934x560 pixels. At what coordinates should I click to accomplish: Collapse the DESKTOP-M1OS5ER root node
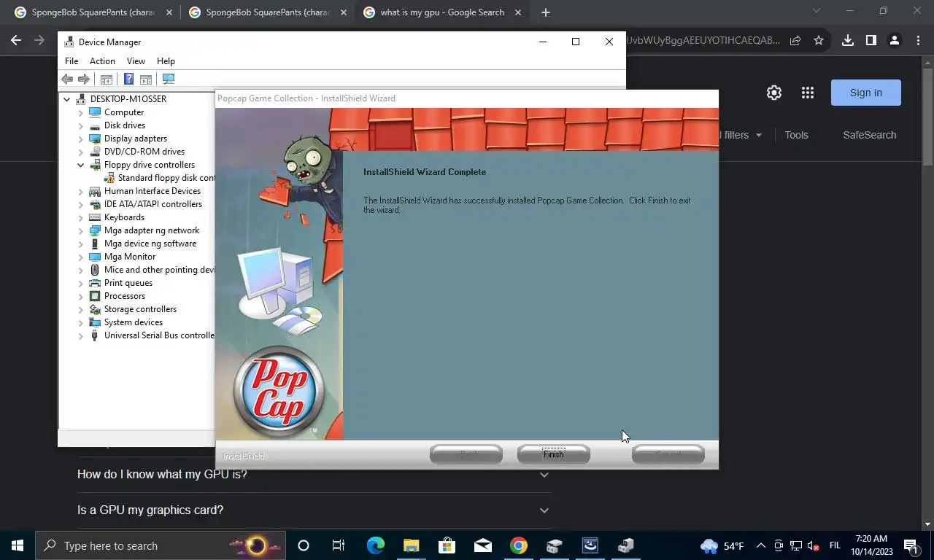coord(67,99)
